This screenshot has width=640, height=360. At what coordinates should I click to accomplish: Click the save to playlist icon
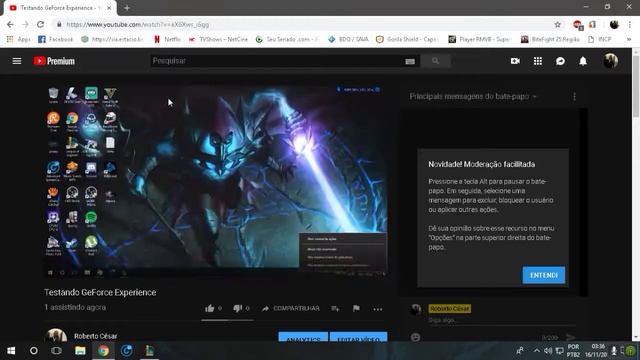(x=335, y=309)
